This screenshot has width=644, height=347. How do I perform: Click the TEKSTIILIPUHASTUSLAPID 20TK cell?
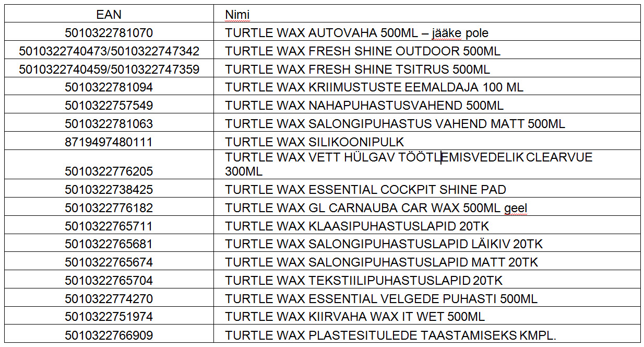[x=427, y=280]
